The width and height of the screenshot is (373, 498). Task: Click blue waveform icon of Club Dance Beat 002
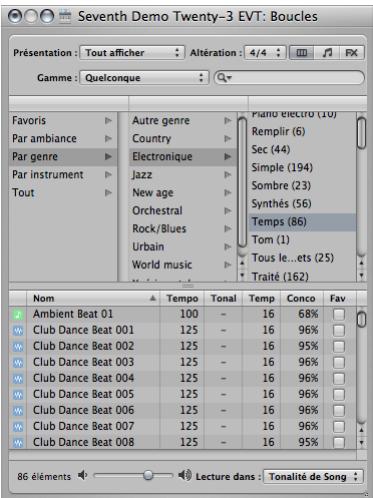[x=18, y=346]
